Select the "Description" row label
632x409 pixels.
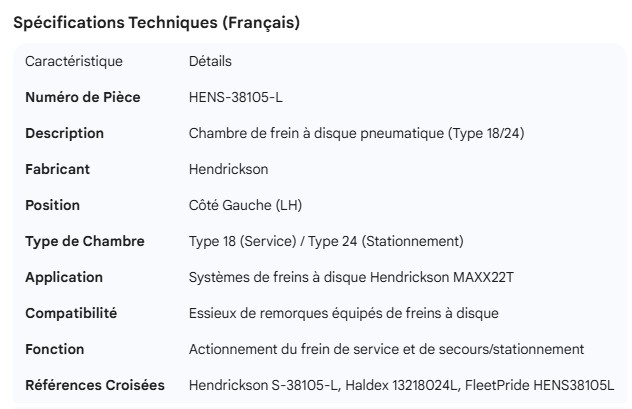[x=64, y=133]
